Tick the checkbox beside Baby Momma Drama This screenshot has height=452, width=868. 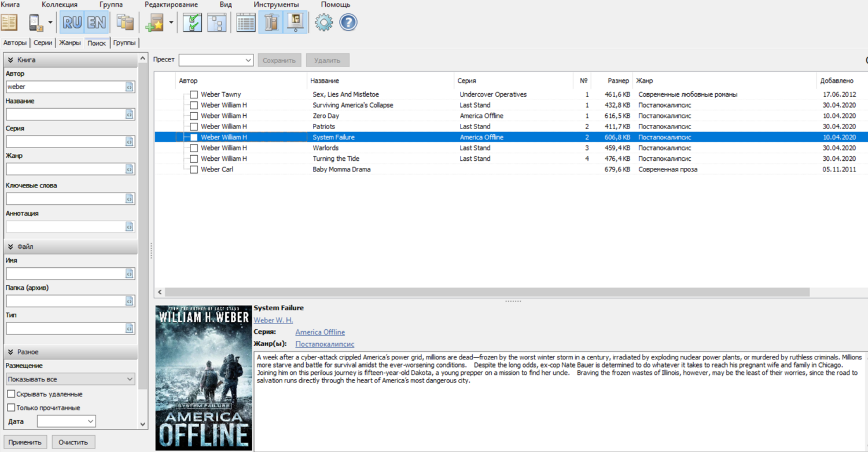click(x=194, y=170)
